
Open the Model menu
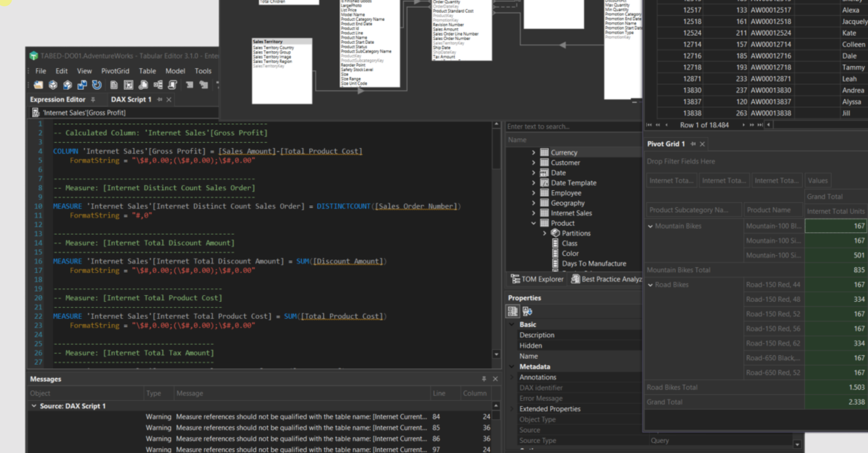[x=175, y=71]
